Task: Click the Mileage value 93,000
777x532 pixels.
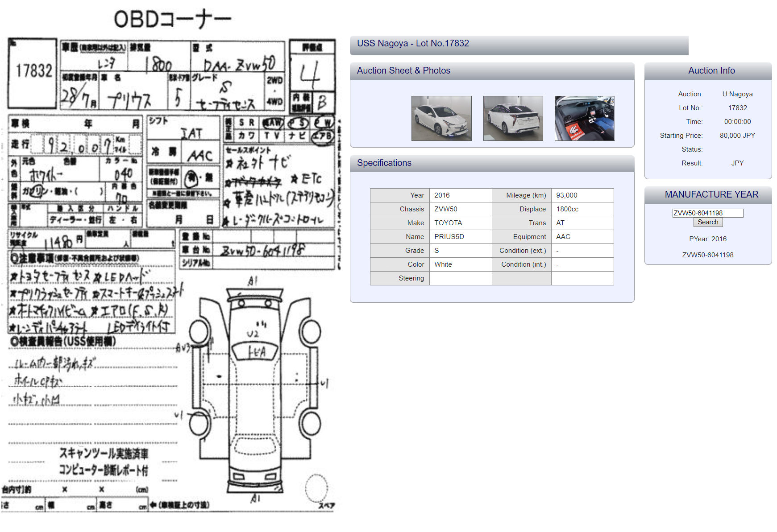Action: pyautogui.click(x=567, y=195)
